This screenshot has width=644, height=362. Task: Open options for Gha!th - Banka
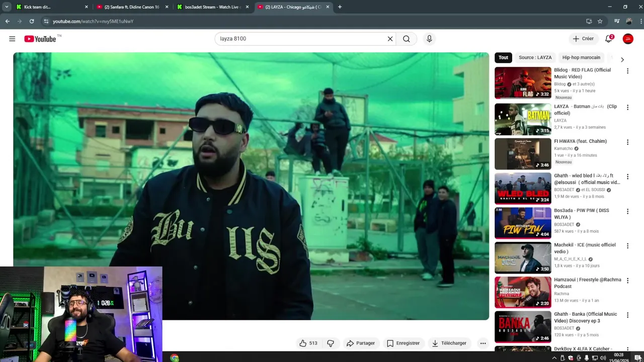tap(627, 315)
